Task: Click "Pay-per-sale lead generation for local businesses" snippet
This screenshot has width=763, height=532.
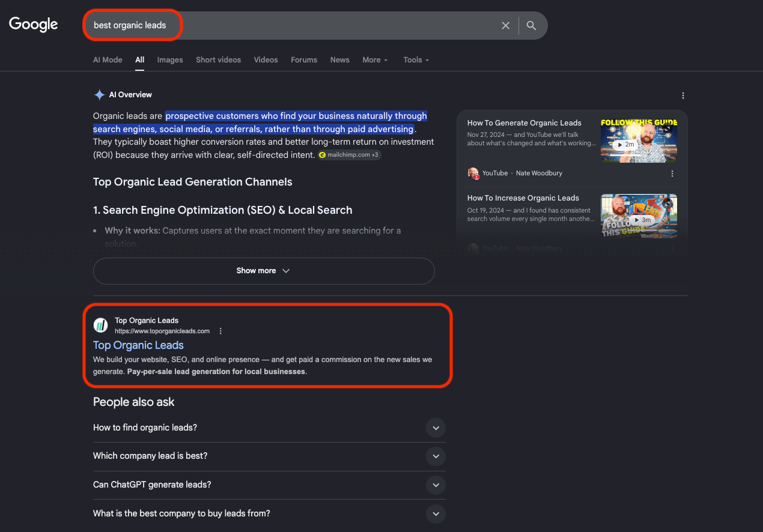Action: point(216,372)
